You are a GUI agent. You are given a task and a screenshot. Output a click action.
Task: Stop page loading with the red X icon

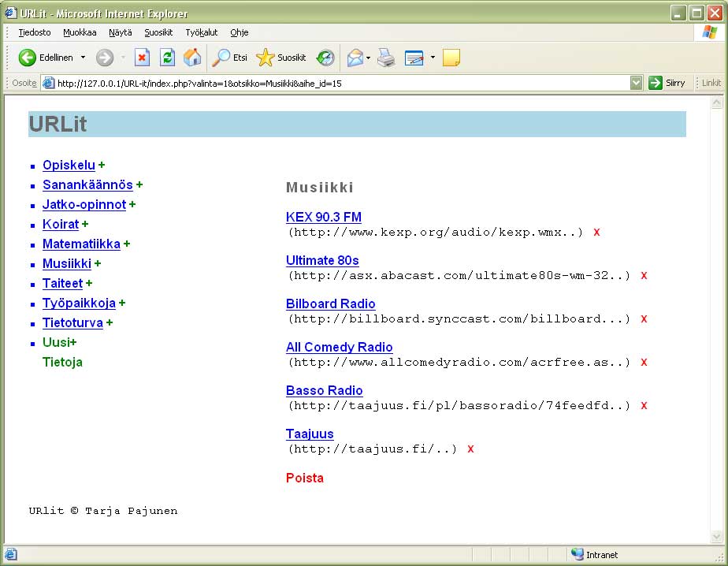coord(142,58)
